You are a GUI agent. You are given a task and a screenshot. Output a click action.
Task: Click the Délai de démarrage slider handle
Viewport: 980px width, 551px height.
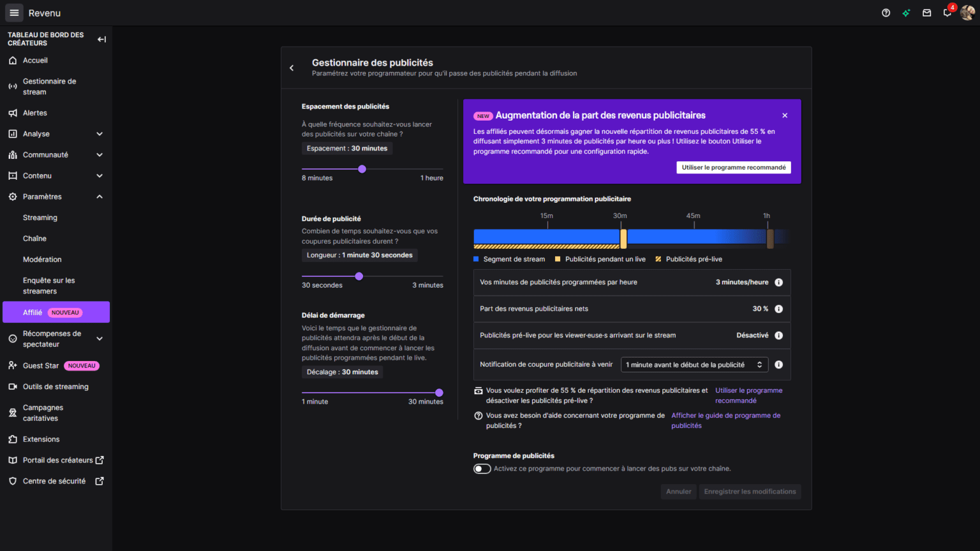coord(439,393)
